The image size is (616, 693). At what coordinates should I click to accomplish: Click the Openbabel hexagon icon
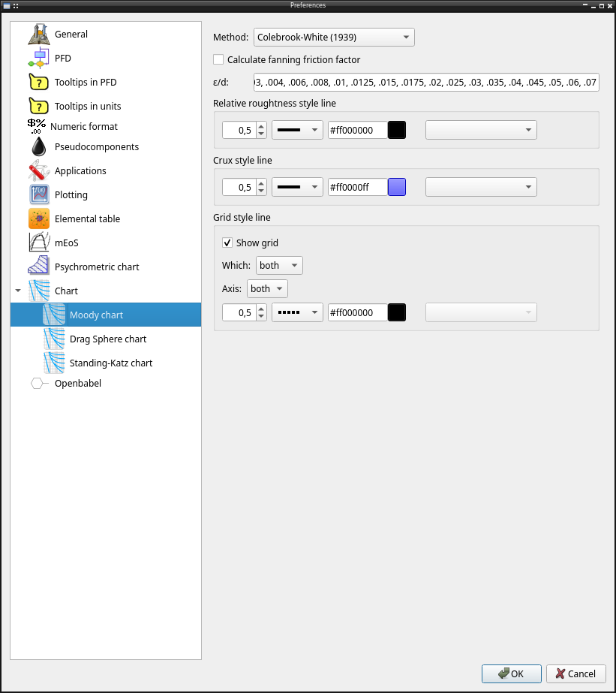pos(39,383)
